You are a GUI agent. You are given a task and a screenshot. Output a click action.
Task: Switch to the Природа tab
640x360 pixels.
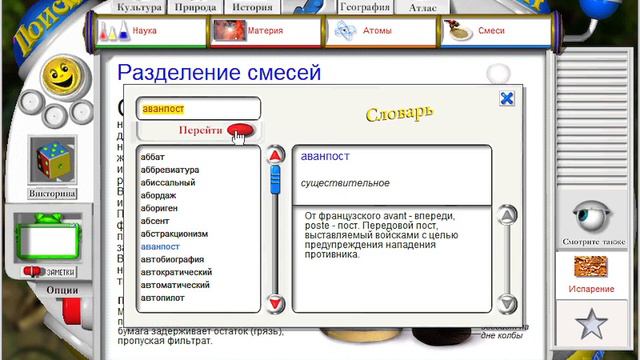pyautogui.click(x=195, y=7)
